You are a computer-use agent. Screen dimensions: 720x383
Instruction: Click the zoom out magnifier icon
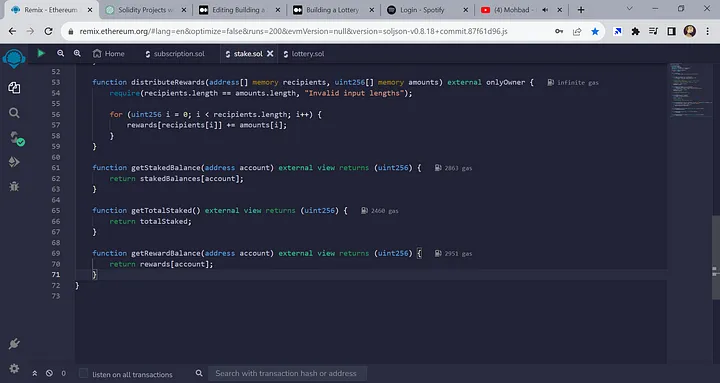pyautogui.click(x=61, y=53)
